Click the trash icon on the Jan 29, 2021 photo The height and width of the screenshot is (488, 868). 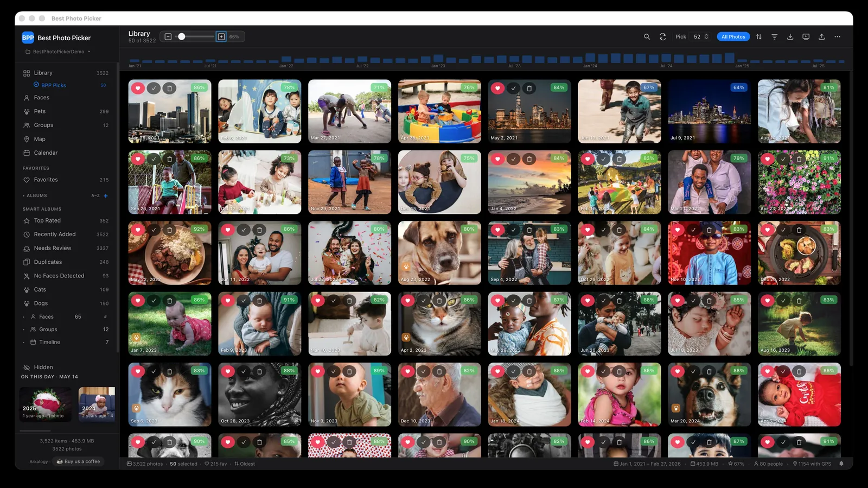(170, 88)
